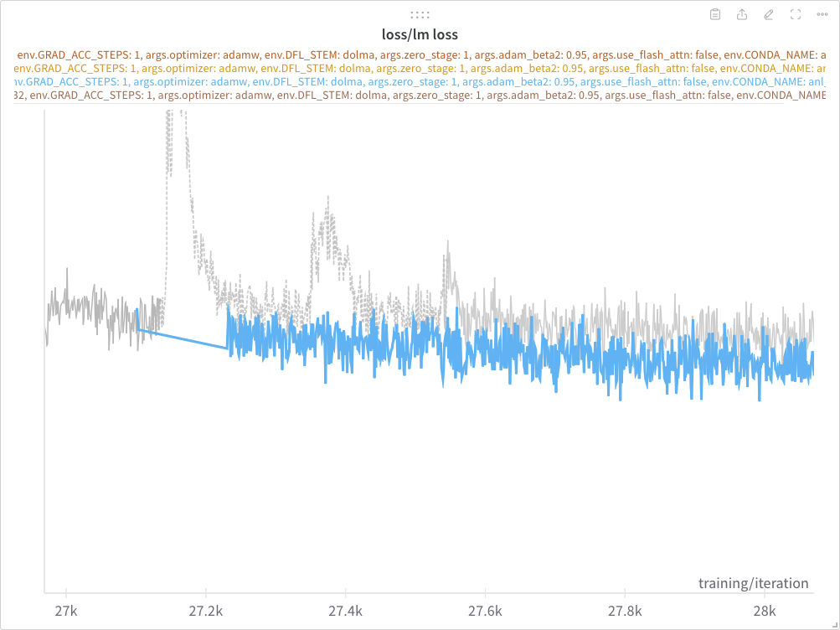840x630 pixels.
Task: Click the 27.2k x-axis tick label
Action: pos(205,610)
